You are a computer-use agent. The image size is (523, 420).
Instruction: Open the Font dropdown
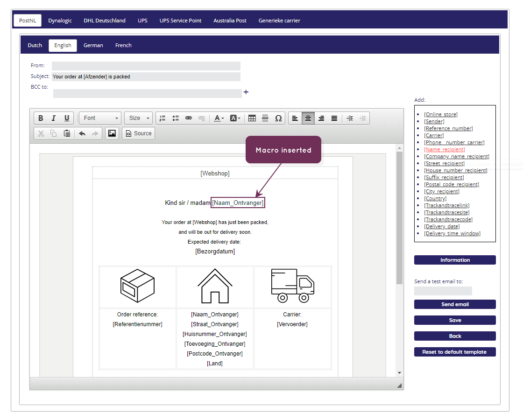(100, 118)
